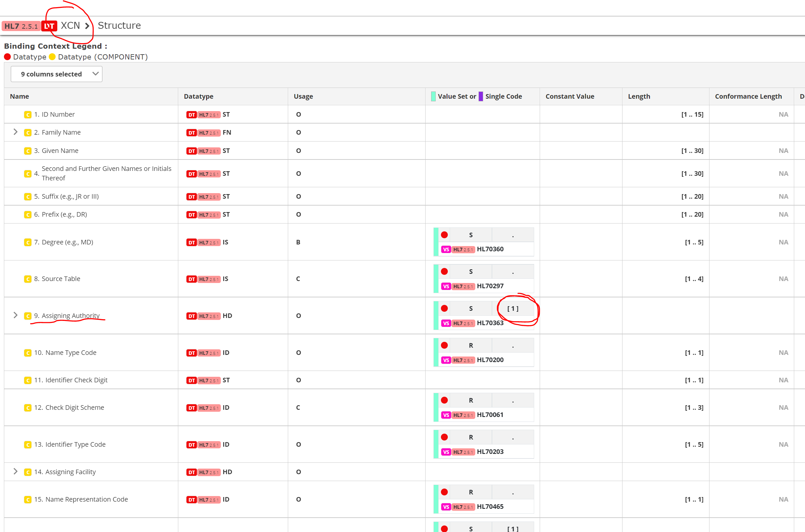Click the DT badge beside Assigning Facility's HD datatype

click(x=192, y=472)
